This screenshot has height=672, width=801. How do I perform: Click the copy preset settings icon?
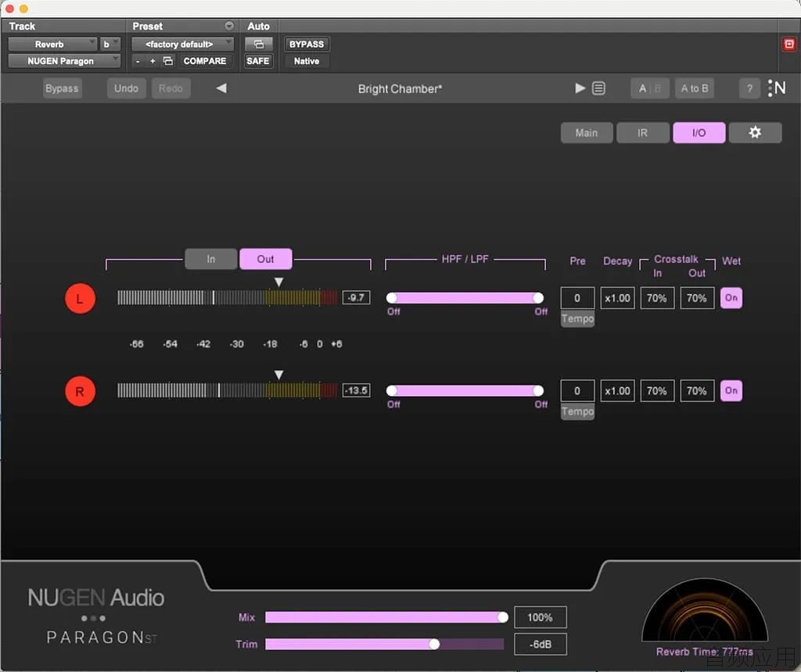point(168,61)
